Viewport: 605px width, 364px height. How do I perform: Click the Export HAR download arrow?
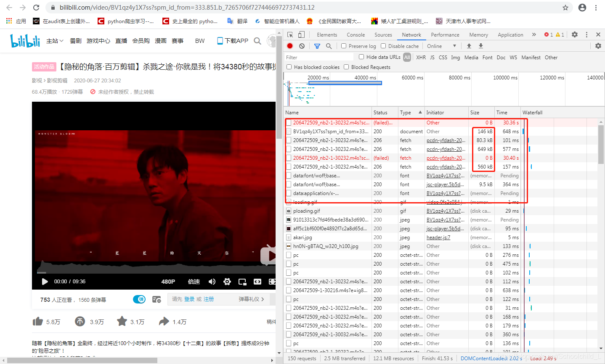tap(481, 46)
